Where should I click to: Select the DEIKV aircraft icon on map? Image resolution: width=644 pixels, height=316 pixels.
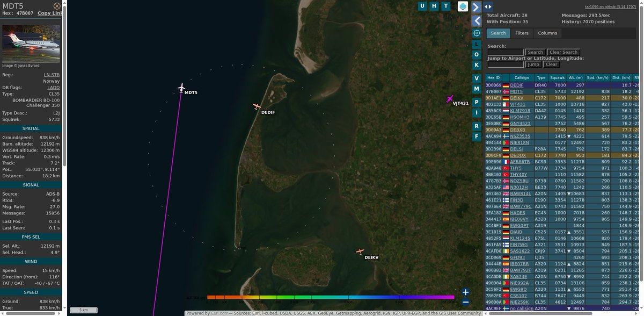pos(360,252)
